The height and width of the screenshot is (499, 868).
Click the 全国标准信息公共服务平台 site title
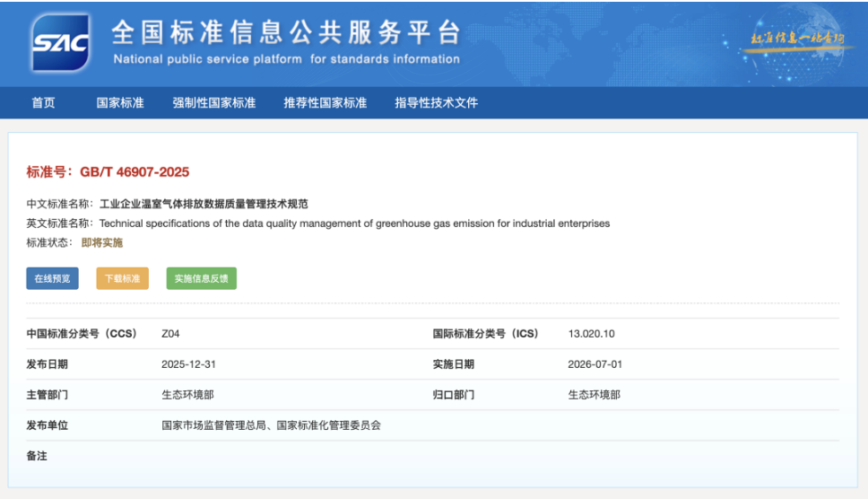click(x=285, y=33)
